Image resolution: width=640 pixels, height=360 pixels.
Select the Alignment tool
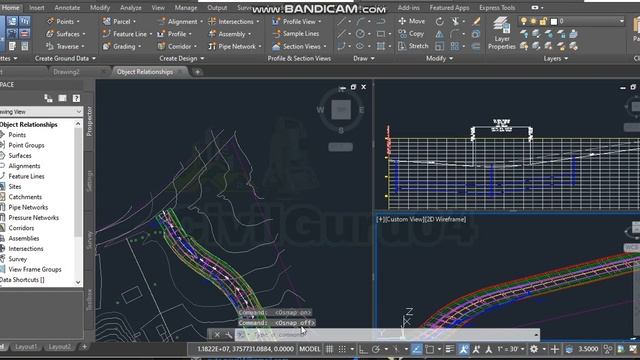[180, 21]
